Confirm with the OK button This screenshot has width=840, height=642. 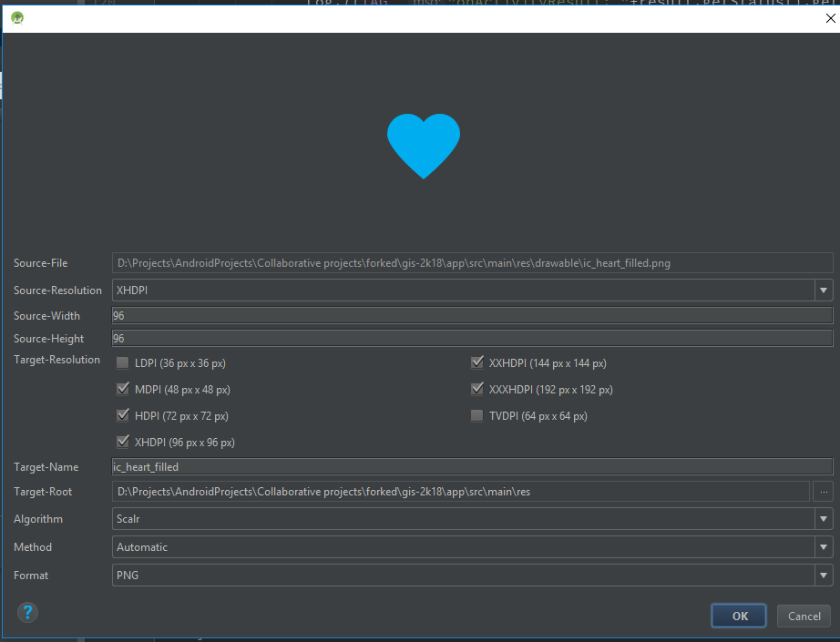click(739, 616)
